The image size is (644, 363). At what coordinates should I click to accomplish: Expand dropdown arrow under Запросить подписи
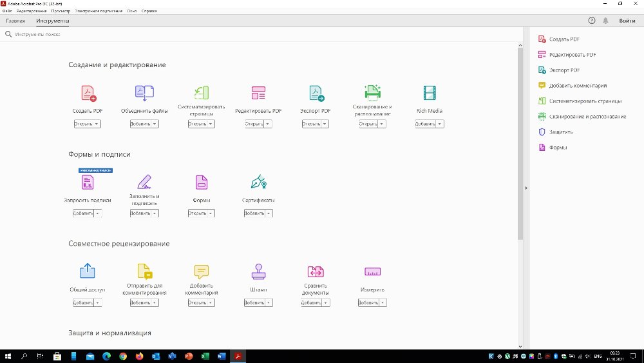(97, 213)
